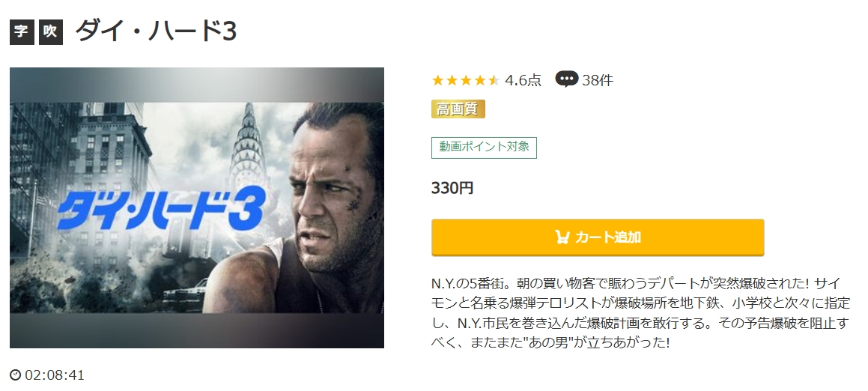Click the ダイ・ハード3 page title
The height and width of the screenshot is (391, 868).
coord(156,31)
